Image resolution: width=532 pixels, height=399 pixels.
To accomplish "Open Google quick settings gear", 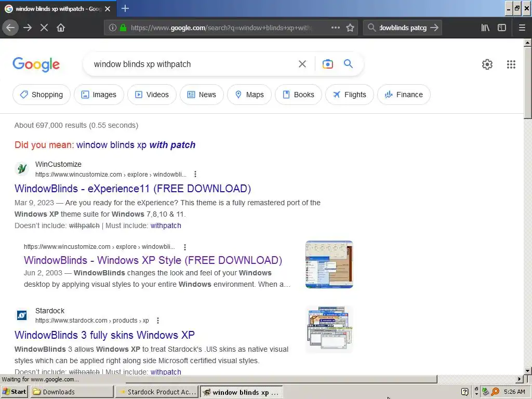I will click(487, 64).
